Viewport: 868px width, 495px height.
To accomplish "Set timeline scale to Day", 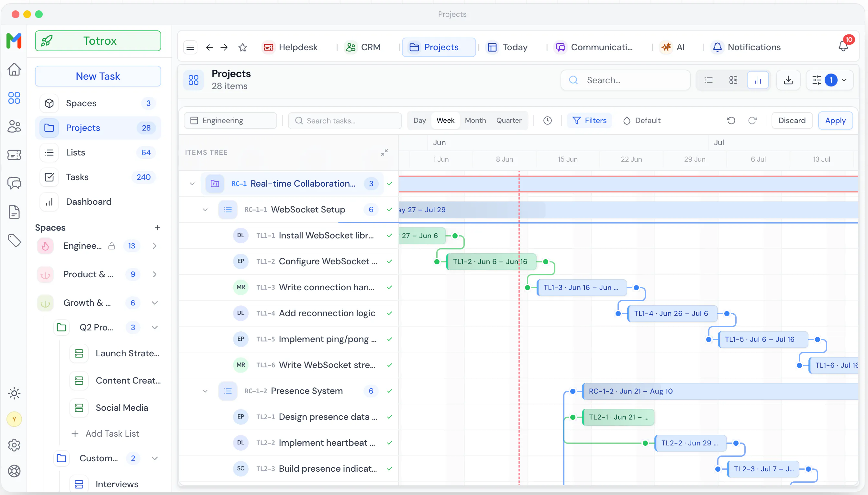I will (x=420, y=121).
